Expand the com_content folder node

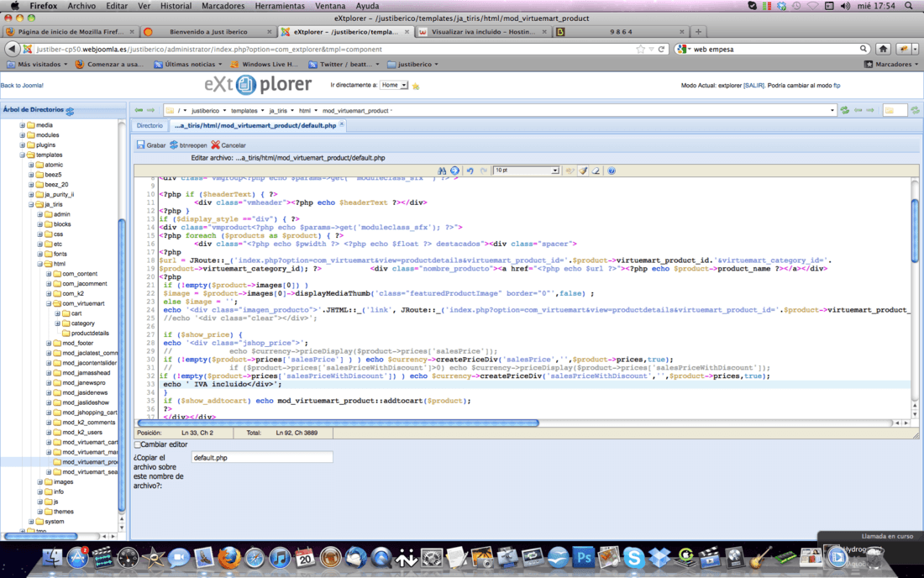[x=49, y=274]
